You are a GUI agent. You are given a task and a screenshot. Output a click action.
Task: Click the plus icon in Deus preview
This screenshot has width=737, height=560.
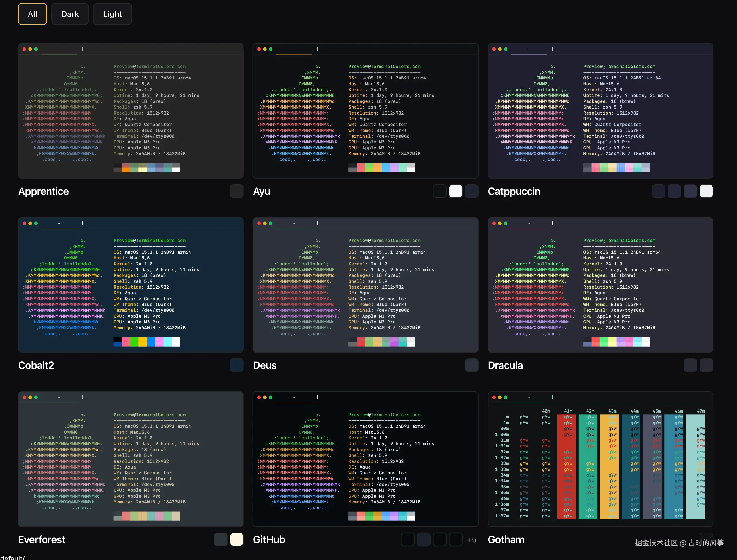pos(317,223)
